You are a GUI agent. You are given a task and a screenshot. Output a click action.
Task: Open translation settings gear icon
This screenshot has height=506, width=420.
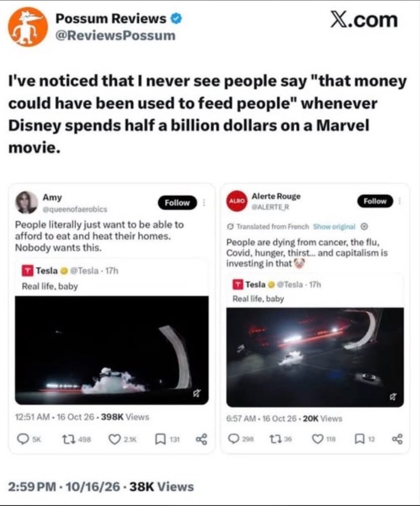coord(364,227)
